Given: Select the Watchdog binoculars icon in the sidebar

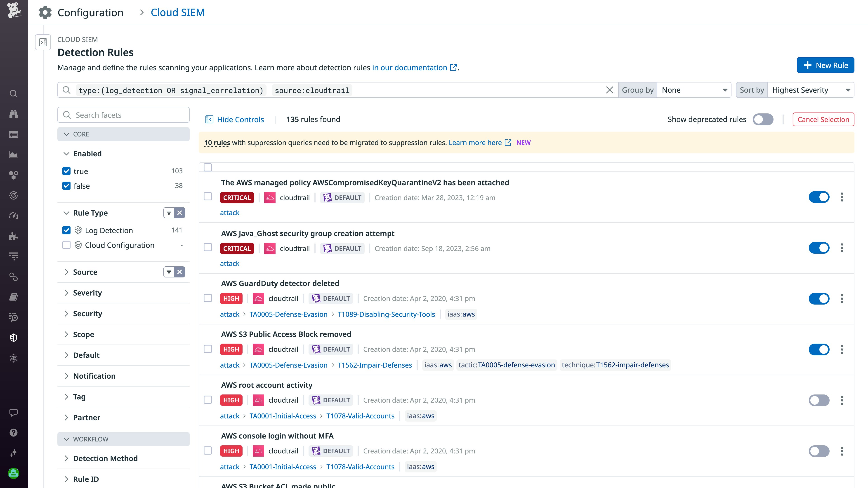Looking at the screenshot, I should pyautogui.click(x=14, y=114).
